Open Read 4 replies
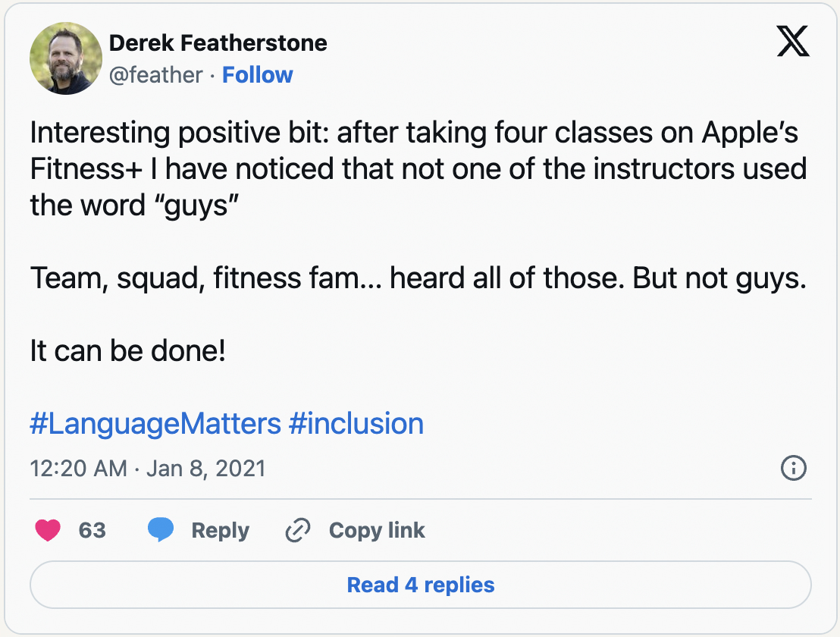 click(x=420, y=585)
